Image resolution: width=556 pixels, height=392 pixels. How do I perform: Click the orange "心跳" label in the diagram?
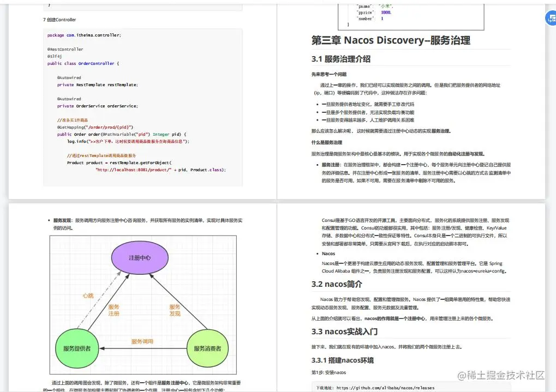[x=88, y=295]
